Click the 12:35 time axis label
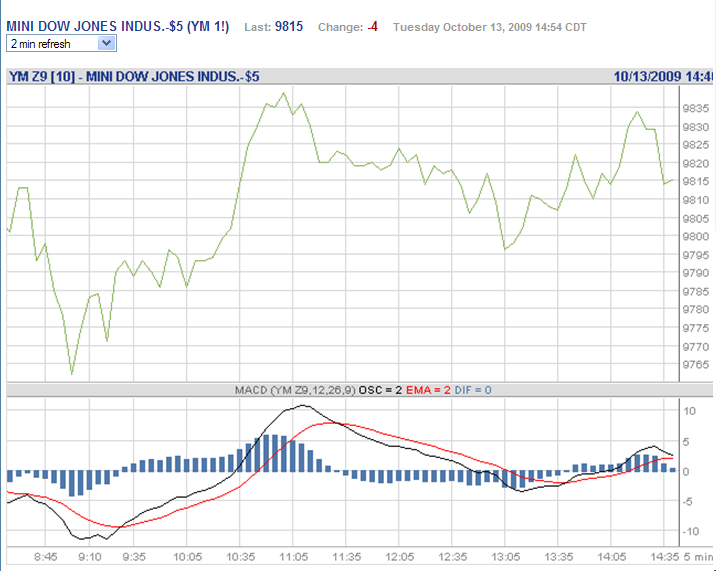This screenshot has width=716, height=571. point(452,557)
